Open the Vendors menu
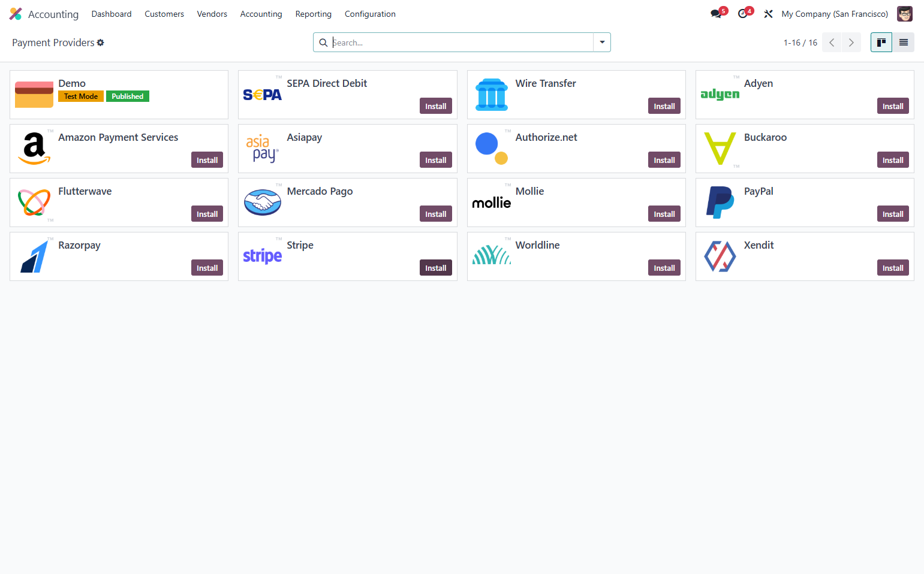This screenshot has height=574, width=924. click(212, 14)
